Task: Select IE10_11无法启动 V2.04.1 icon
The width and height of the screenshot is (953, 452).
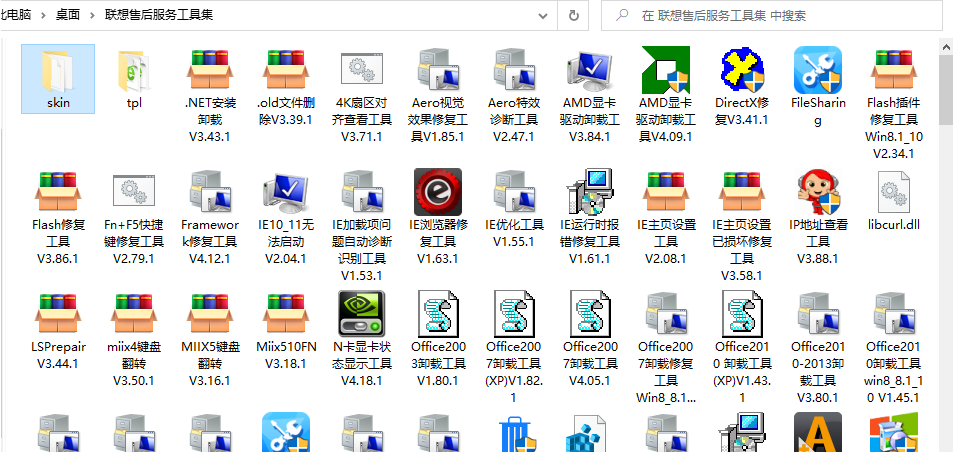Action: (286, 192)
